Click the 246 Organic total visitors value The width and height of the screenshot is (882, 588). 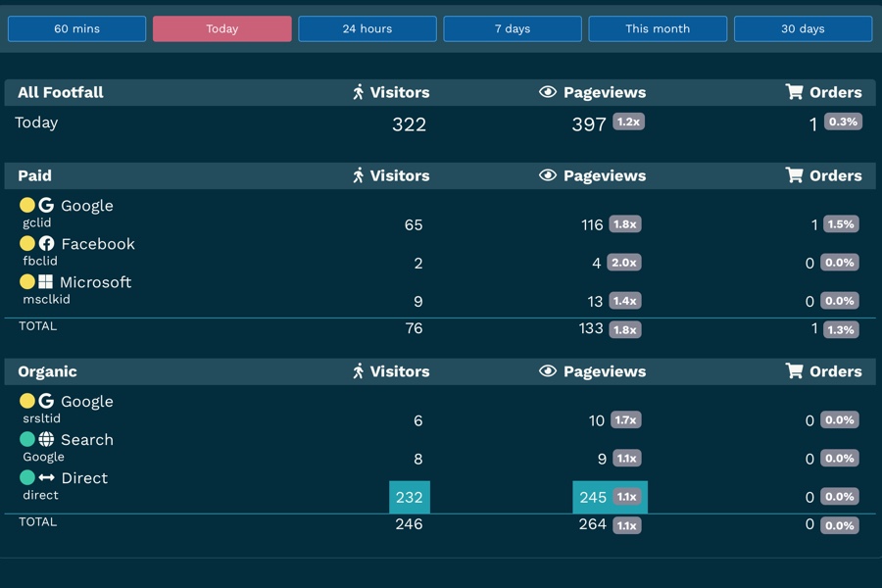tap(409, 524)
